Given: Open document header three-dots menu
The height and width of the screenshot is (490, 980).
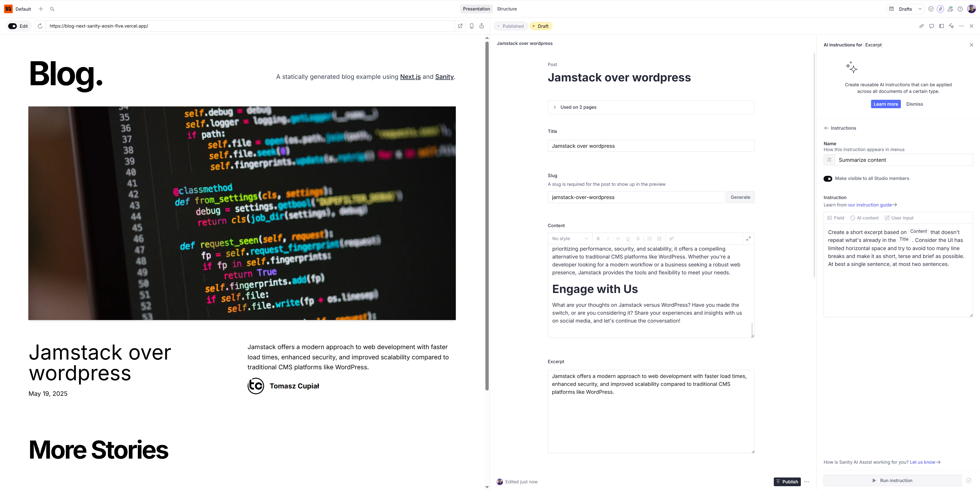Looking at the screenshot, I should [x=962, y=26].
